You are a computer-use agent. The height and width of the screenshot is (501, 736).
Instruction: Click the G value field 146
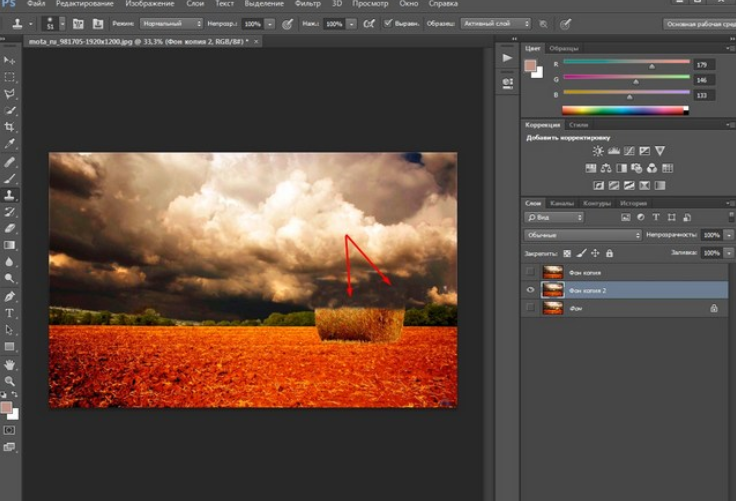pyautogui.click(x=704, y=80)
